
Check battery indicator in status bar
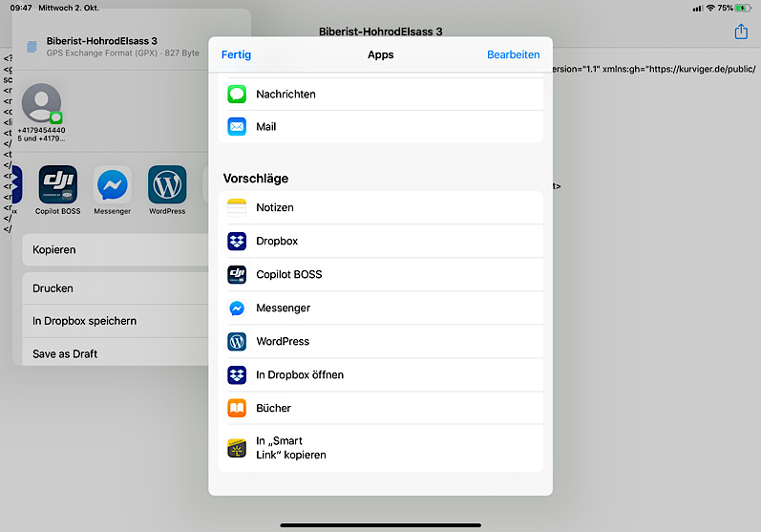(x=743, y=8)
